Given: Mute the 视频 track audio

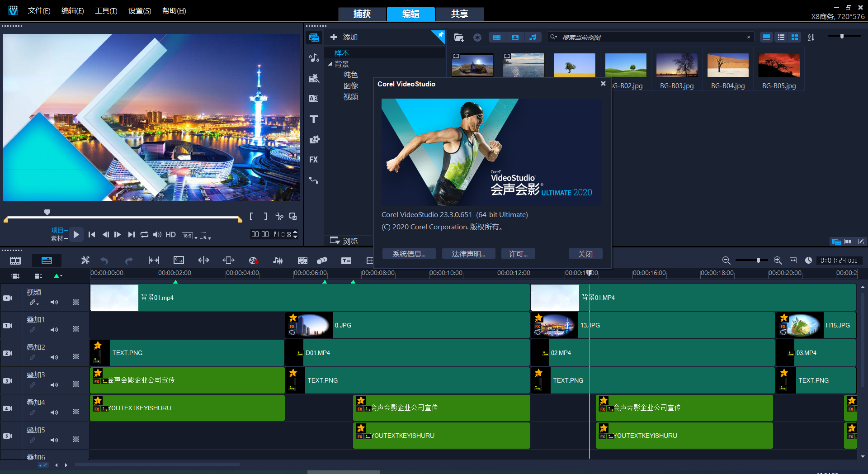Looking at the screenshot, I should coord(54,302).
